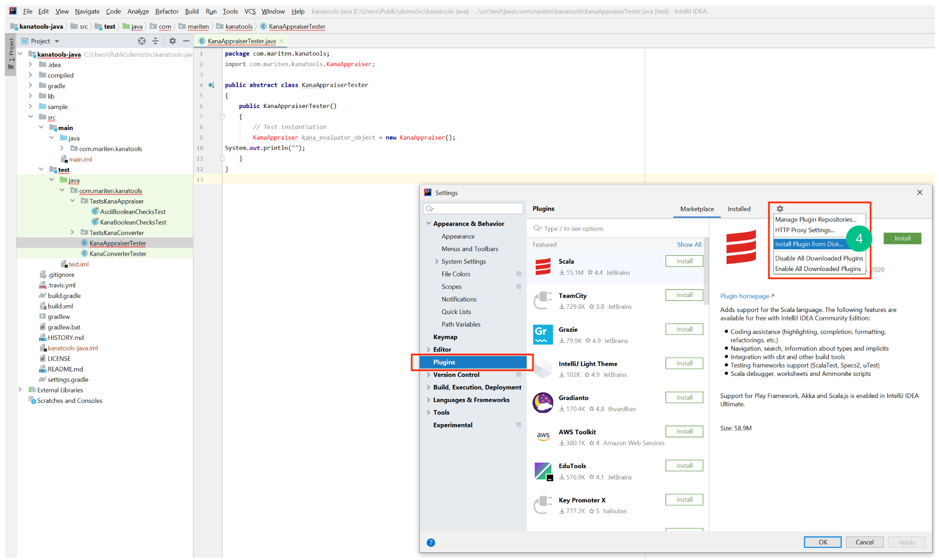Screen dimensions: 939x560
Task: Install the Grazie plugin
Action: point(684,330)
